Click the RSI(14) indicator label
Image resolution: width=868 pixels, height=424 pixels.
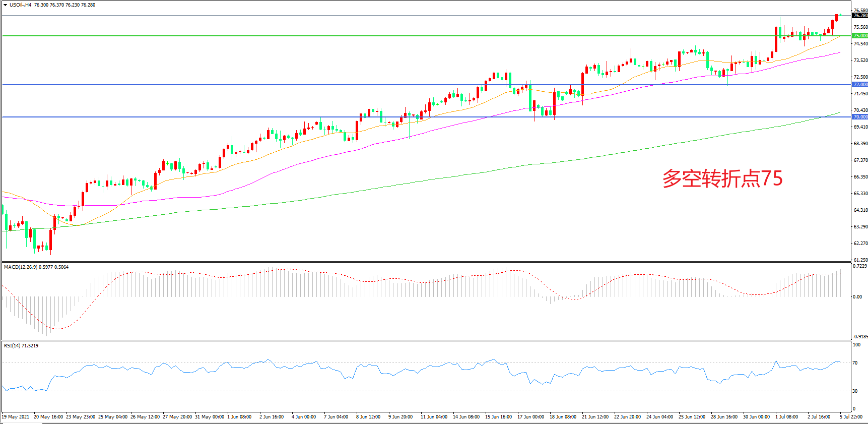[13, 346]
